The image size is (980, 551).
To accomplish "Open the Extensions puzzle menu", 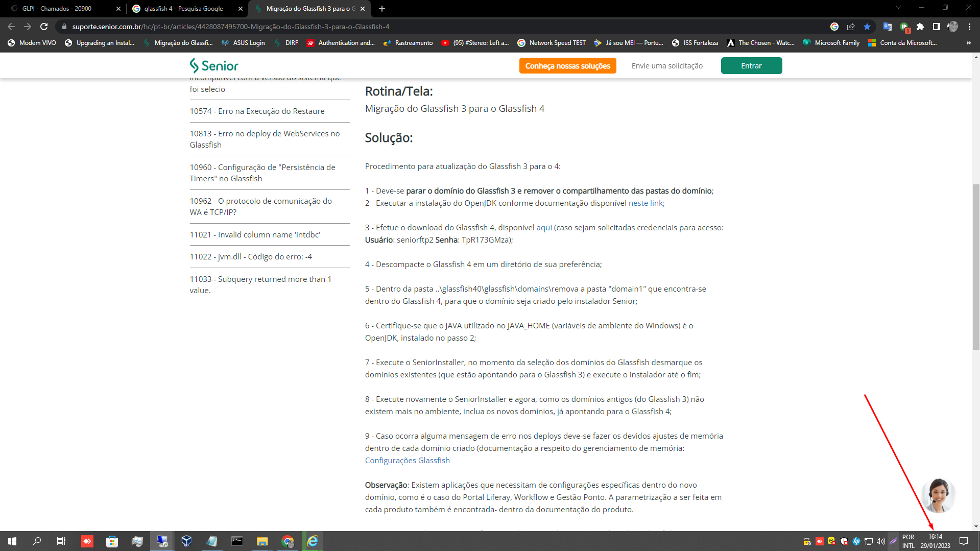I will (920, 27).
